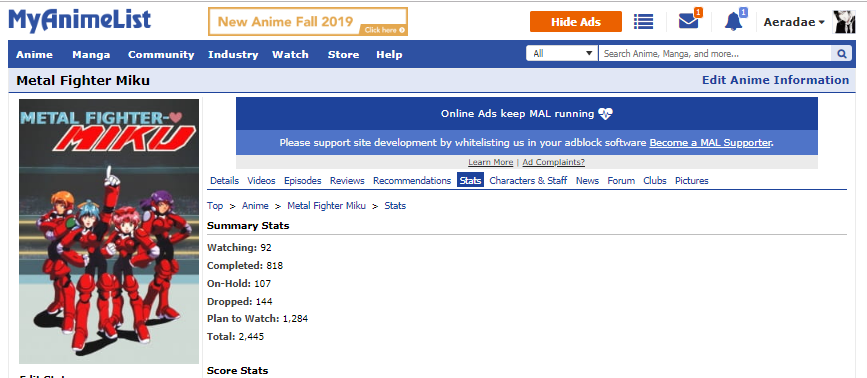This screenshot has height=378, width=867.
Task: Open the Anime menu
Action: tap(34, 54)
